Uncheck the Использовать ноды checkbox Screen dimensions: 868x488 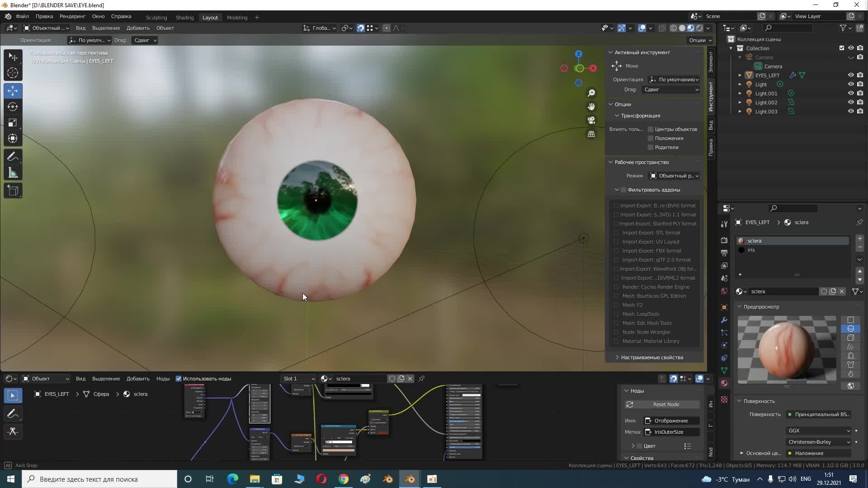tap(179, 379)
